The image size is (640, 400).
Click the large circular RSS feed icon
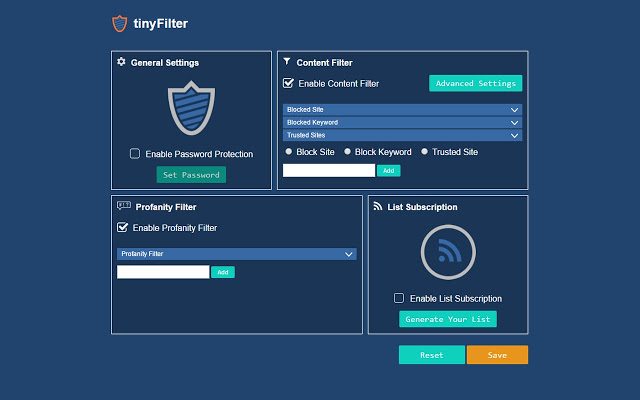(x=448, y=252)
